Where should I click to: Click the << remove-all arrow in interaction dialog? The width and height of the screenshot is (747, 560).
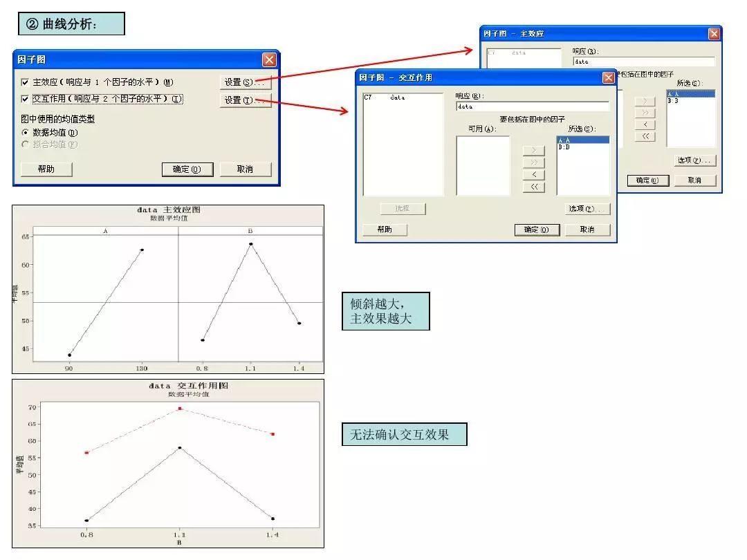coord(534,187)
